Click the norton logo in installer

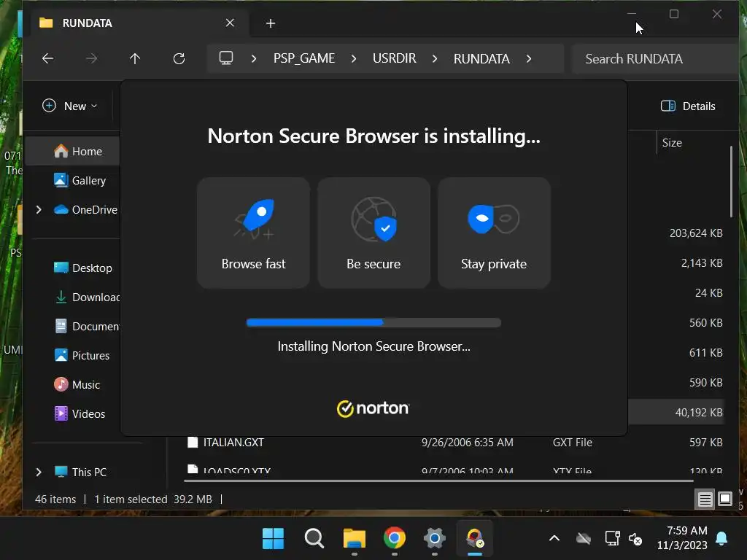click(373, 408)
